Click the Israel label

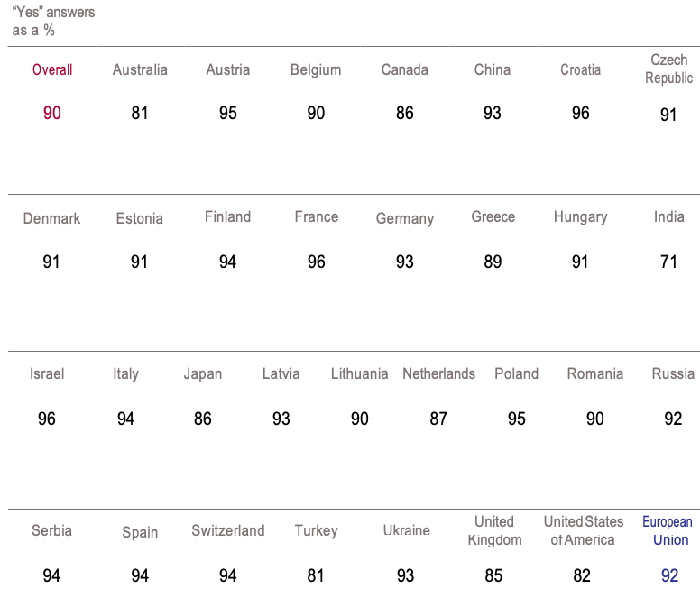47,373
